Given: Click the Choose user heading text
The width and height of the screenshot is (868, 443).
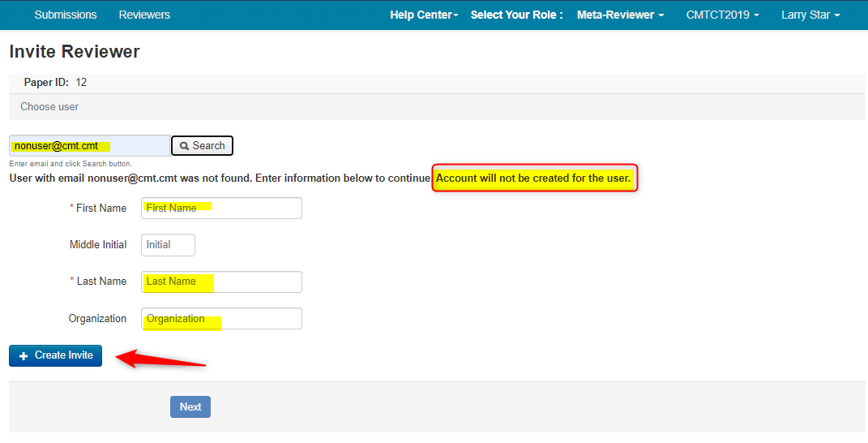Looking at the screenshot, I should (49, 106).
